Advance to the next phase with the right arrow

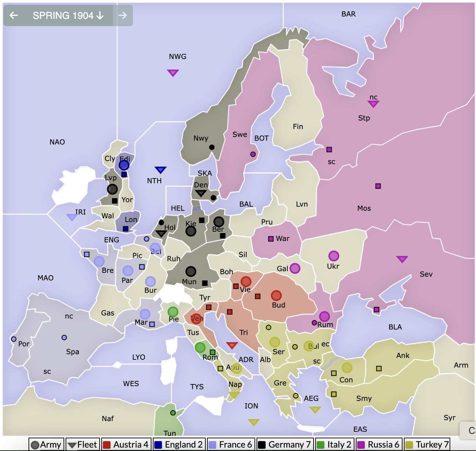click(x=124, y=15)
